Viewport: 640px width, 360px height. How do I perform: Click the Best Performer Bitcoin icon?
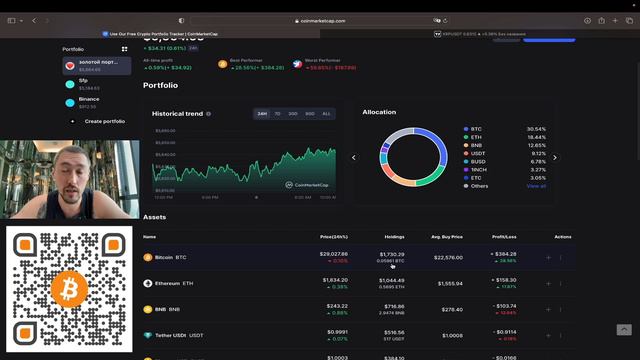222,64
